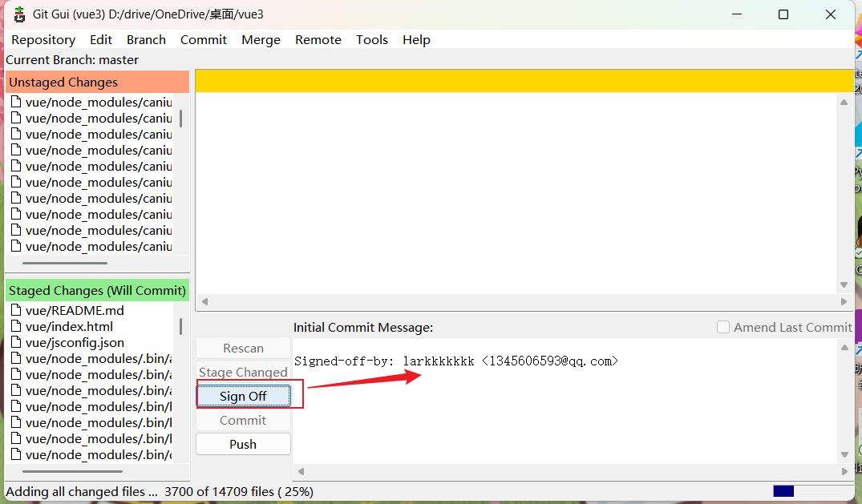The height and width of the screenshot is (504, 862).
Task: Click the Staged Changes horizontal scrollbar thumb
Action: [x=72, y=471]
